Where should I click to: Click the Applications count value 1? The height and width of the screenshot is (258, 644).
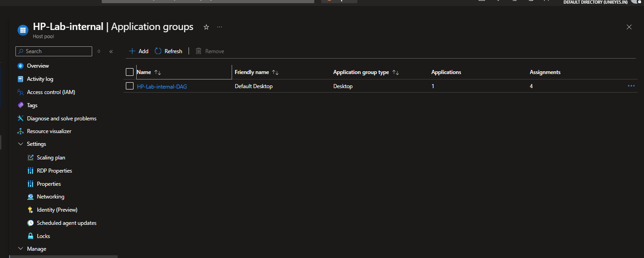pos(433,86)
